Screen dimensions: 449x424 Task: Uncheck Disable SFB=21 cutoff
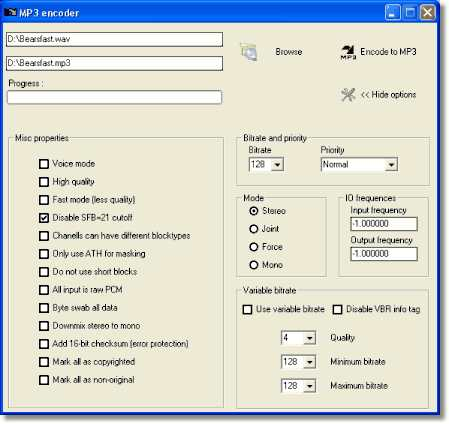pos(44,218)
